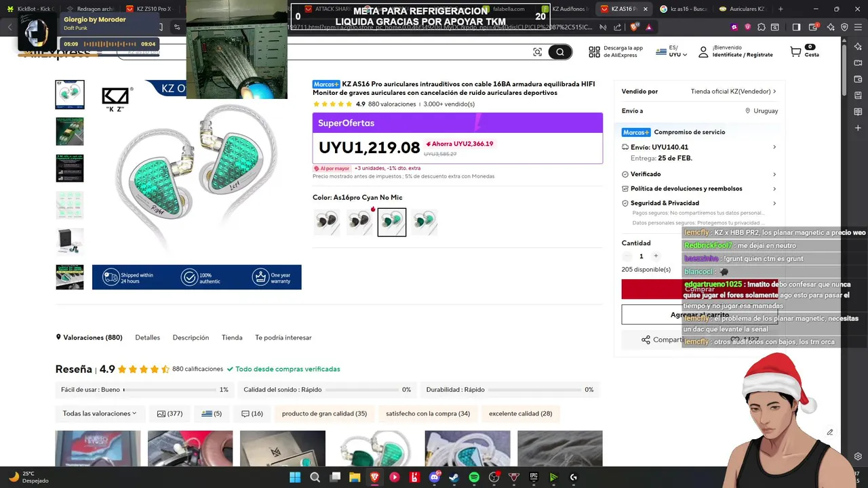Switch to the Descripción tab
This screenshot has height=488, width=868.
(191, 338)
